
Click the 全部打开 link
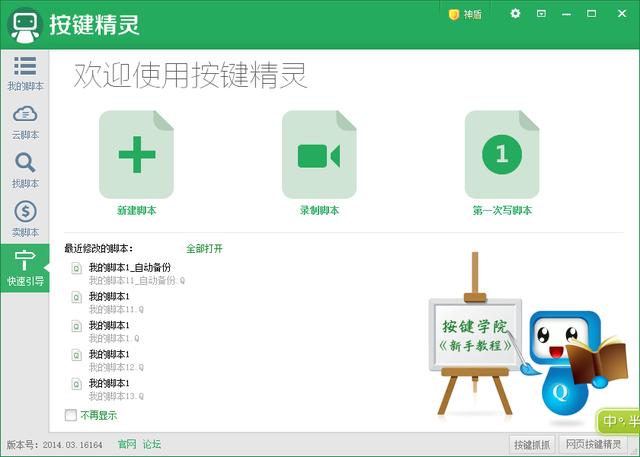204,248
